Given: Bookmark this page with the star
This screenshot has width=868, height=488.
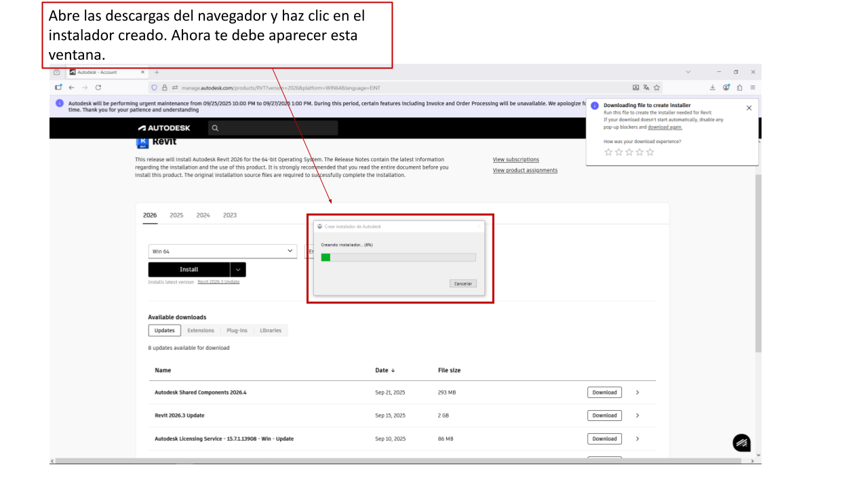Looking at the screenshot, I should tap(657, 87).
